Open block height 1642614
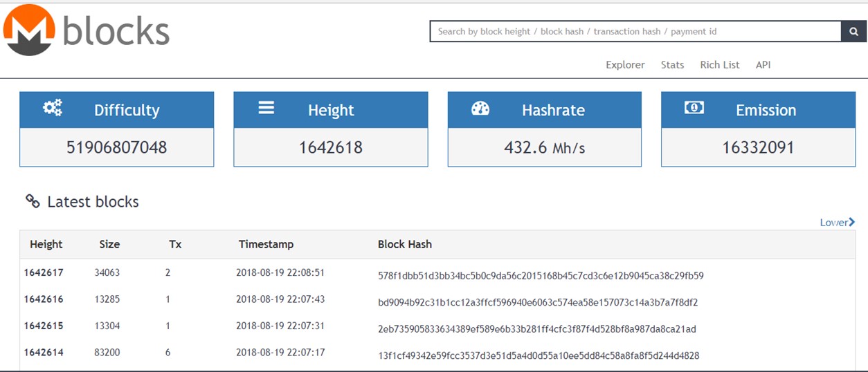 pos(44,353)
